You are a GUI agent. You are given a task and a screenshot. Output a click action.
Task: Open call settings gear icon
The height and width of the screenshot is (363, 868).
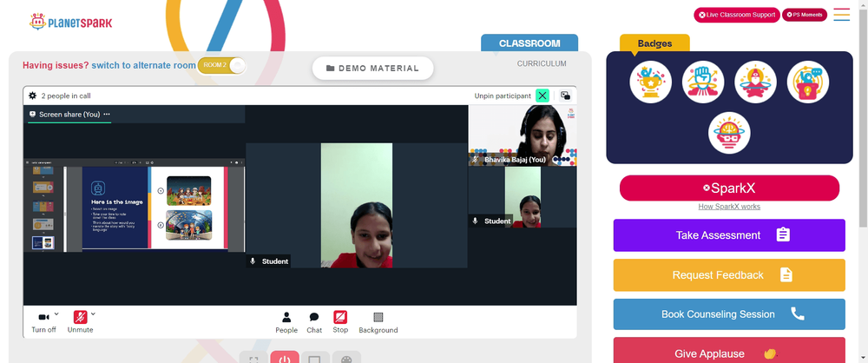click(x=33, y=96)
